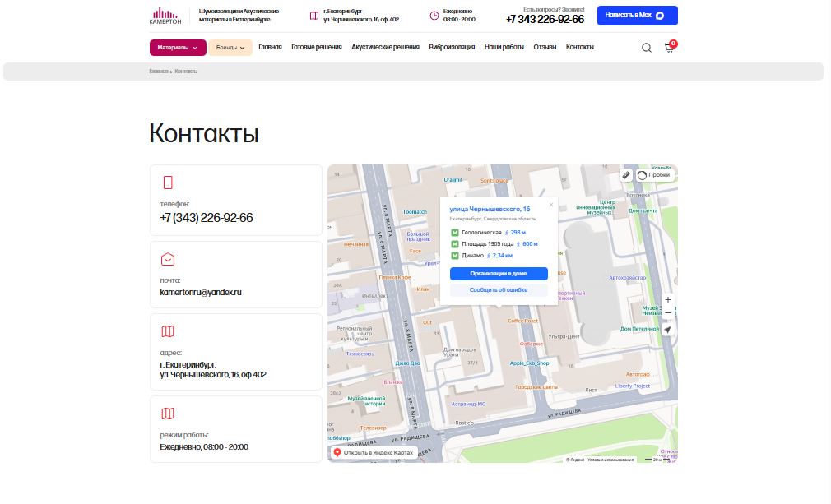Click 298 м walking distance link

pyautogui.click(x=518, y=233)
